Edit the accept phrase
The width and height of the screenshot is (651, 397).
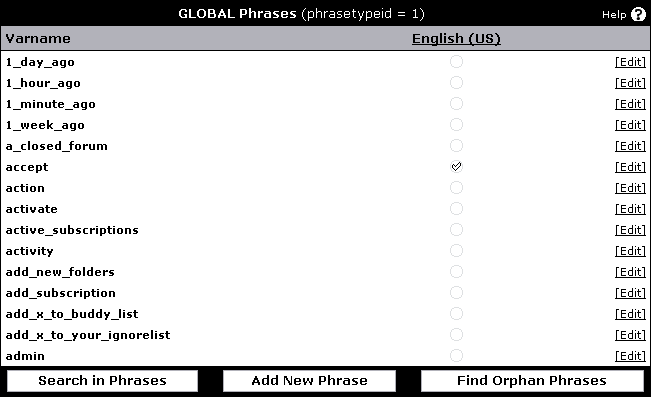(x=630, y=167)
